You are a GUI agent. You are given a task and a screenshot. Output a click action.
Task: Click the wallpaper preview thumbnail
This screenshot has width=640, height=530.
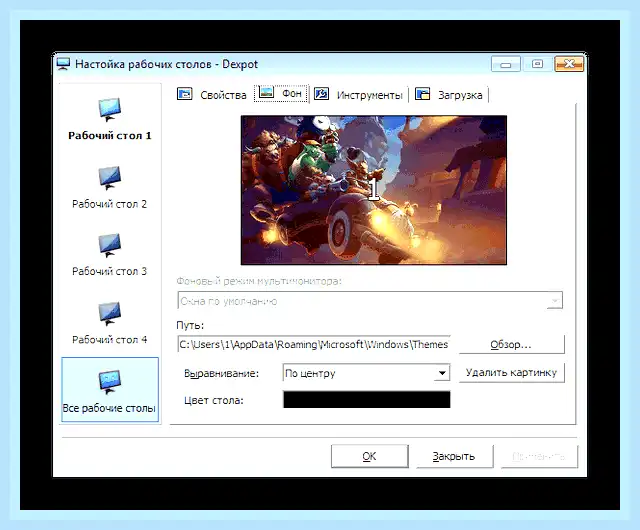click(373, 190)
